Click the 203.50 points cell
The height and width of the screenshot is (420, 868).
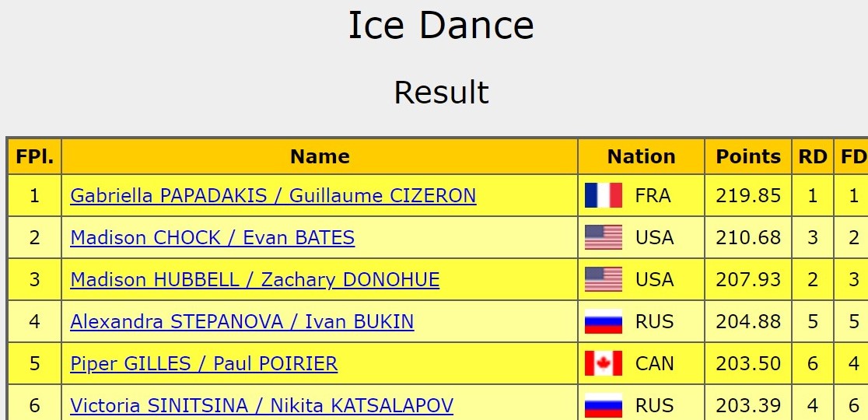[x=748, y=363]
